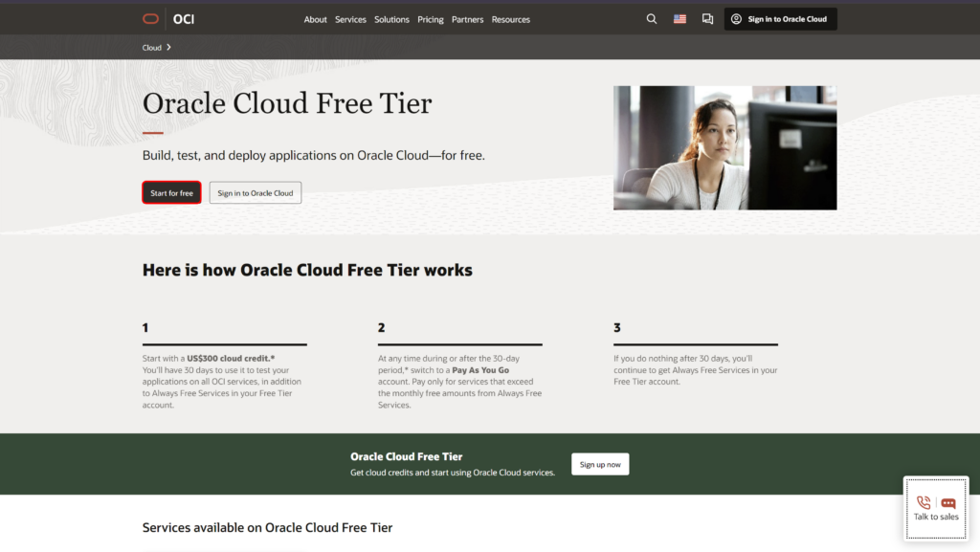Click 'Services available on Oracle Cloud Free Tier'
Screen dimensions: 980x552
coord(267,528)
